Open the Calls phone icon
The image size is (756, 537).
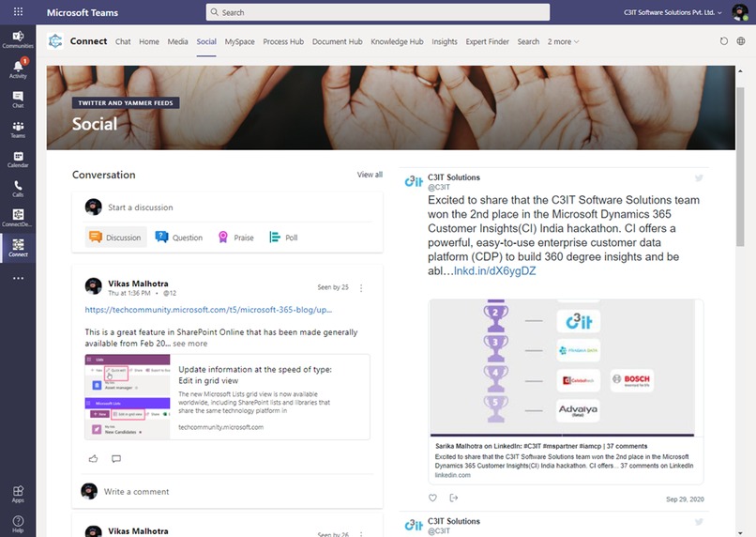(18, 188)
